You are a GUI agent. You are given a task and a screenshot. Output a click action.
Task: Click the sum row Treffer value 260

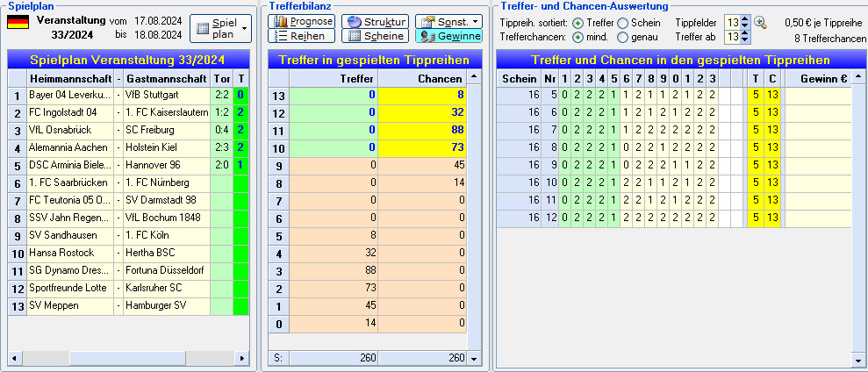(x=334, y=358)
